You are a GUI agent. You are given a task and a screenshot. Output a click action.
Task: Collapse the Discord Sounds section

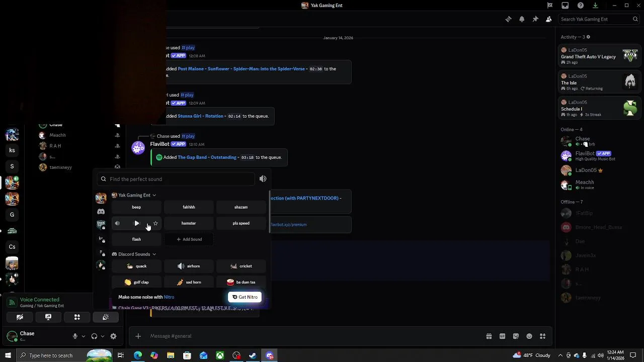[x=134, y=254]
